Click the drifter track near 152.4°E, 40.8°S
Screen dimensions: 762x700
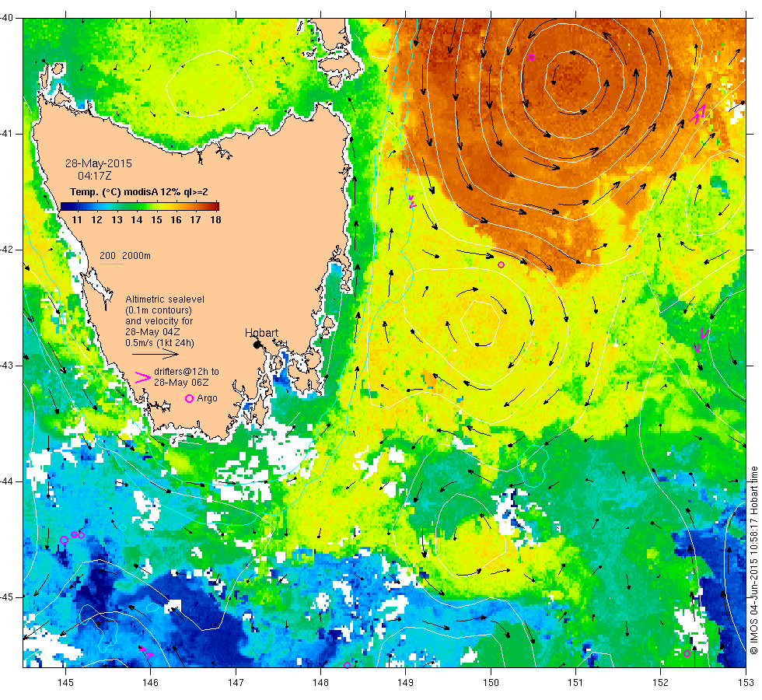pos(698,114)
